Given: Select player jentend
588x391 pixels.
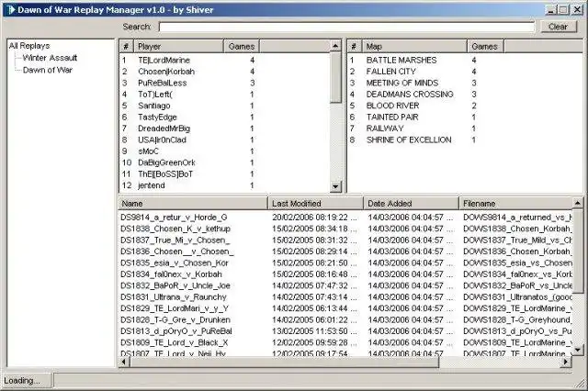Looking at the screenshot, I should [x=151, y=185].
